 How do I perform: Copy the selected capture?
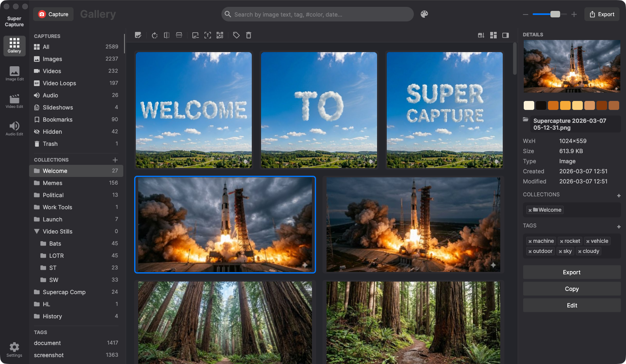coord(571,288)
